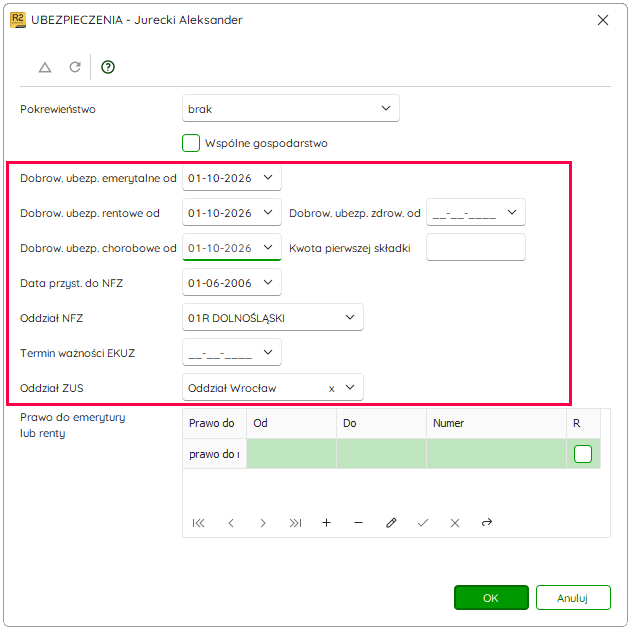Click the emerytalne date text 01-10-2026
The width and height of the screenshot is (632, 632).
220,178
